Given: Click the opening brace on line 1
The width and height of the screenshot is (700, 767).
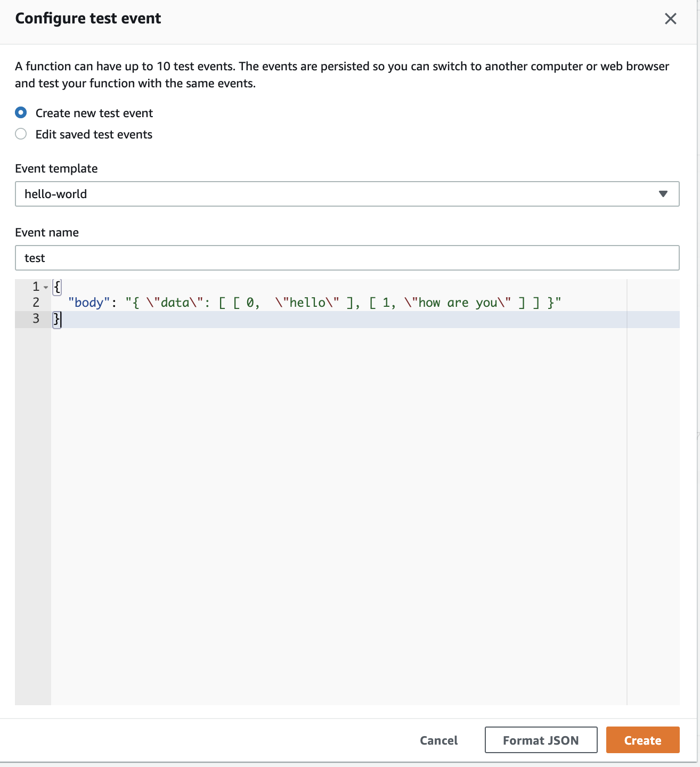Looking at the screenshot, I should 57,287.
